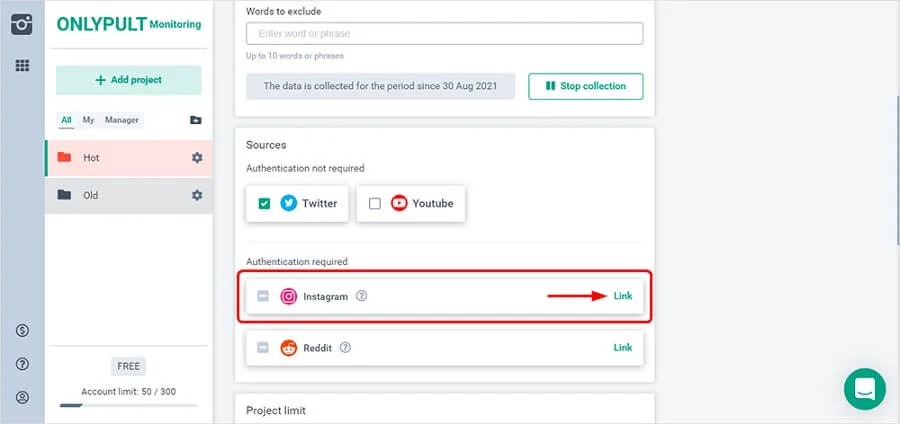
Task: Open the live chat widget
Action: pyautogui.click(x=865, y=389)
